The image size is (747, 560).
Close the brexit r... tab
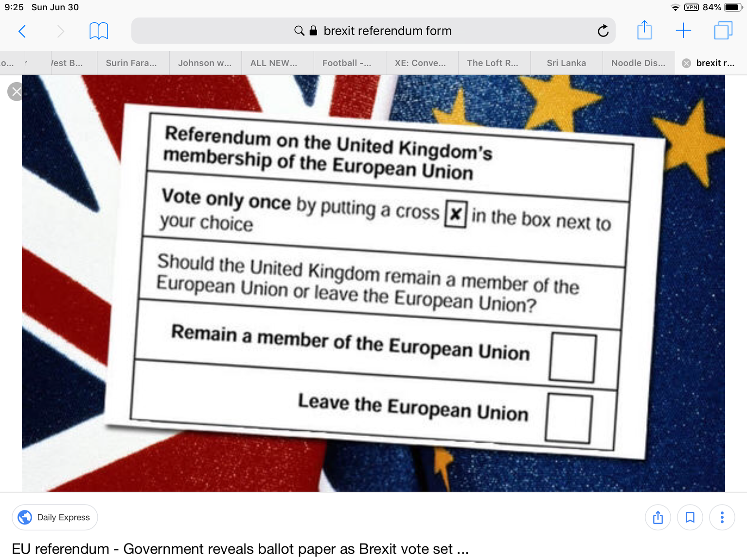click(686, 63)
